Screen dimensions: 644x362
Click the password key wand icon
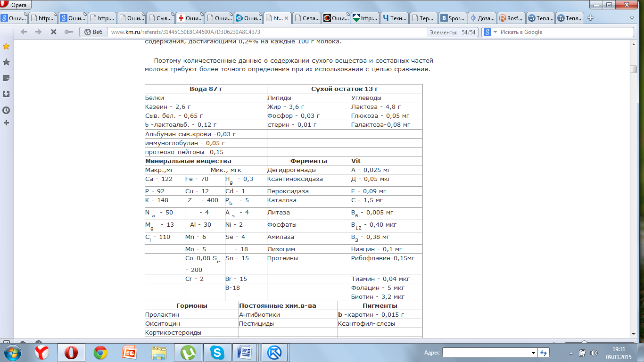pyautogui.click(x=69, y=32)
